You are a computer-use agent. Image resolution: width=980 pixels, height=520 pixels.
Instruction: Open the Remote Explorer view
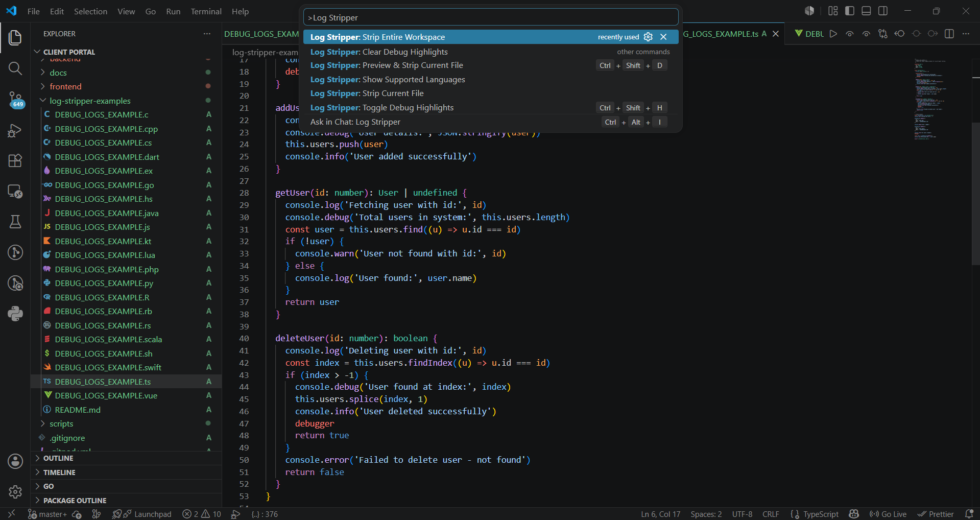click(15, 192)
